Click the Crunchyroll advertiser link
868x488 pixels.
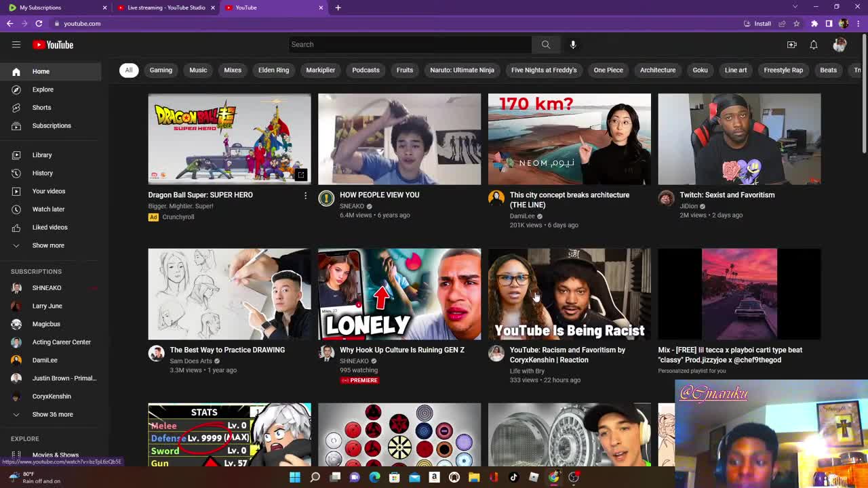pos(178,217)
